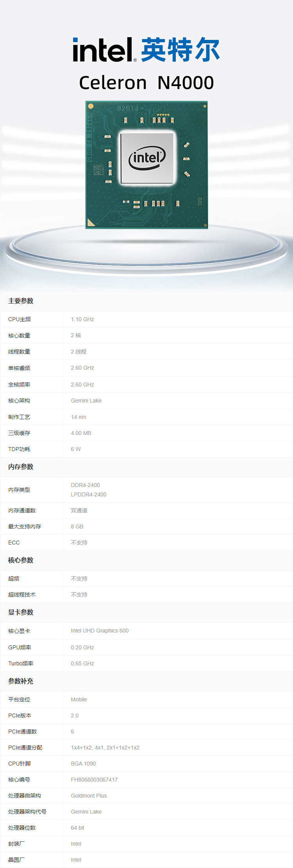The height and width of the screenshot is (868, 293).
Task: Click the 平台定位 value Mobile
Action: click(x=79, y=699)
